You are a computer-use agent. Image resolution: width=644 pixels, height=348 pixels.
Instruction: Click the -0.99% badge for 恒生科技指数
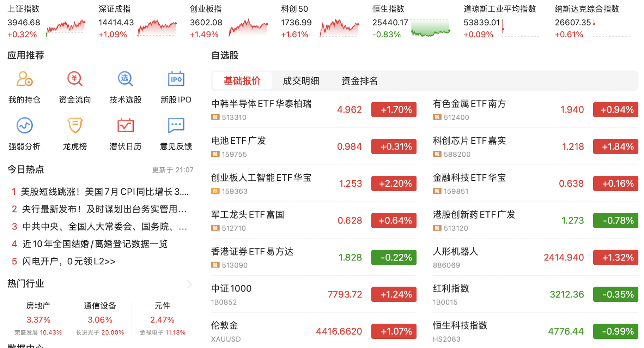pos(615,331)
